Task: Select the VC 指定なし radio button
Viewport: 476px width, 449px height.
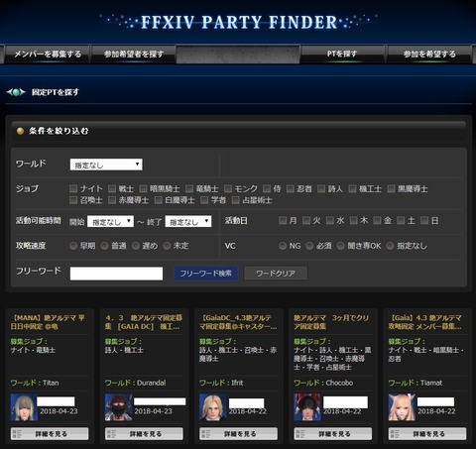Action: pos(390,246)
